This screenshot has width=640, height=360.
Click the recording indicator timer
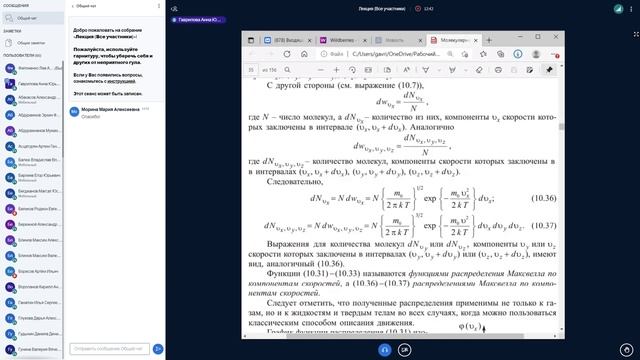pos(424,9)
